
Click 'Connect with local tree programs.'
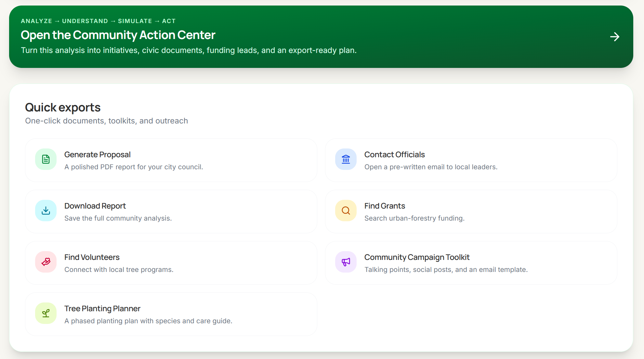(119, 270)
